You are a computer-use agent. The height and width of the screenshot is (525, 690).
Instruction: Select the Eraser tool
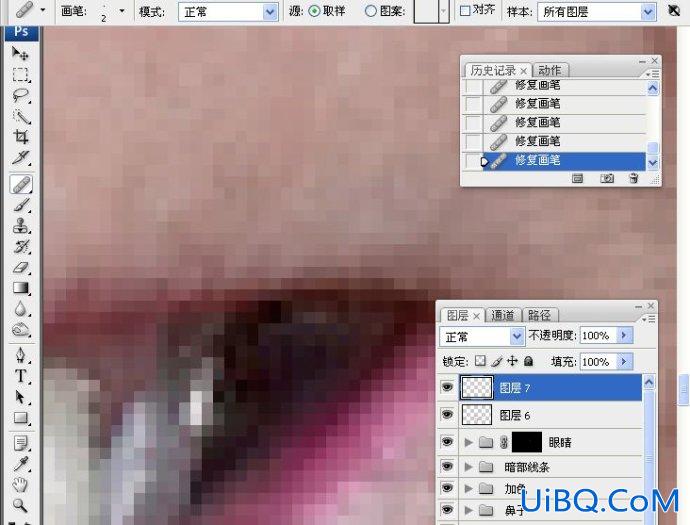click(21, 267)
